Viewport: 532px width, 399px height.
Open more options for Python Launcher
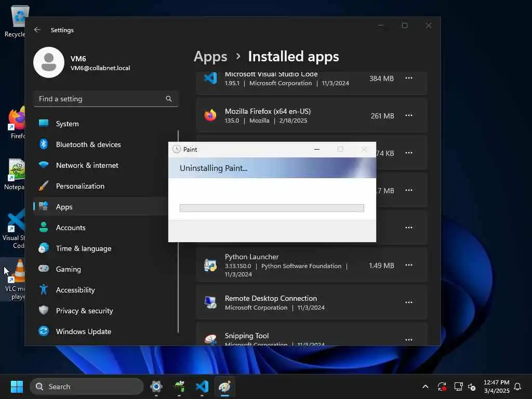409,265
